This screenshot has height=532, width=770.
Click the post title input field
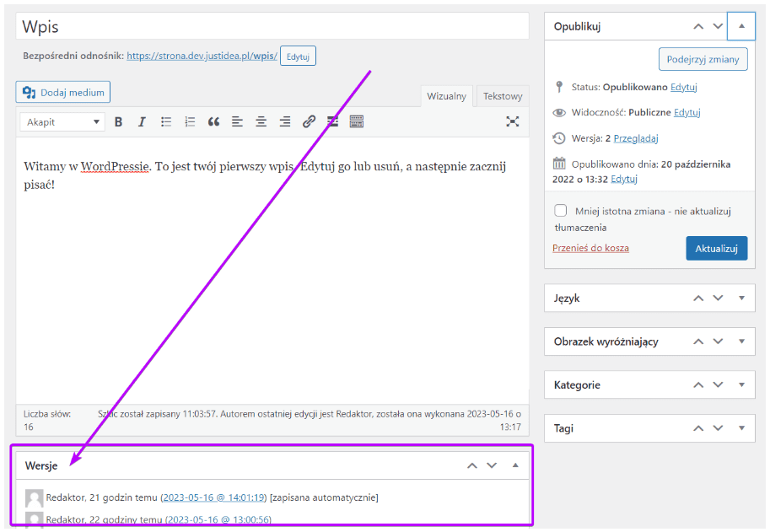[x=272, y=26]
